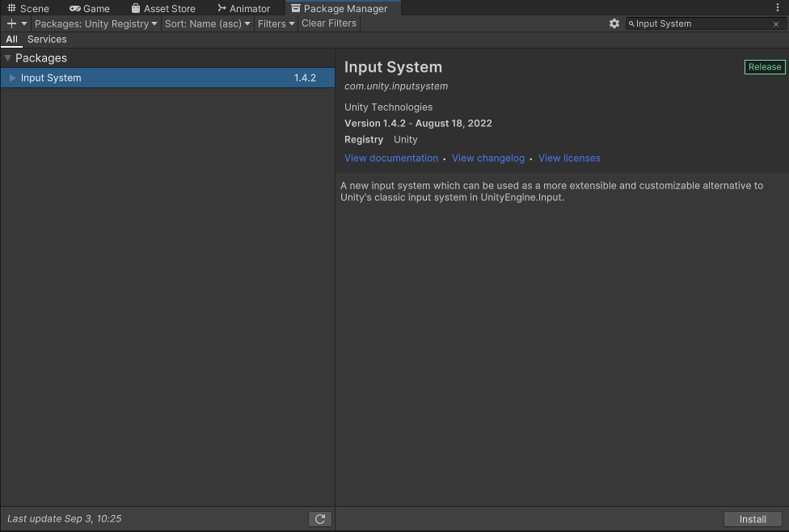Open the Sort: Name (asc) dropdown

[207, 23]
